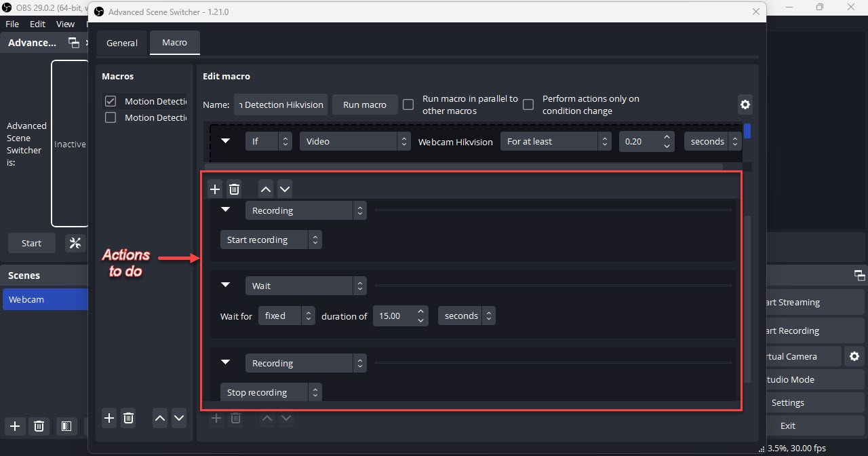Click the Run macro button

[365, 104]
